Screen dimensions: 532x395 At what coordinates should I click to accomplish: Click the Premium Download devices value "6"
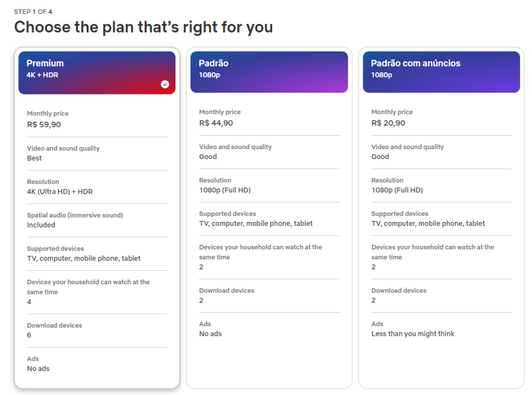pyautogui.click(x=29, y=335)
